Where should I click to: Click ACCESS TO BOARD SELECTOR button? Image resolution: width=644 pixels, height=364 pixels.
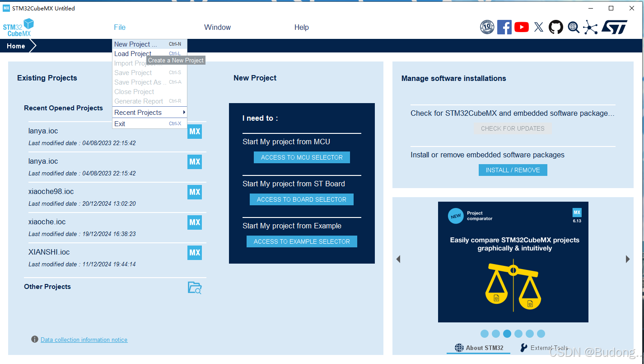point(302,199)
